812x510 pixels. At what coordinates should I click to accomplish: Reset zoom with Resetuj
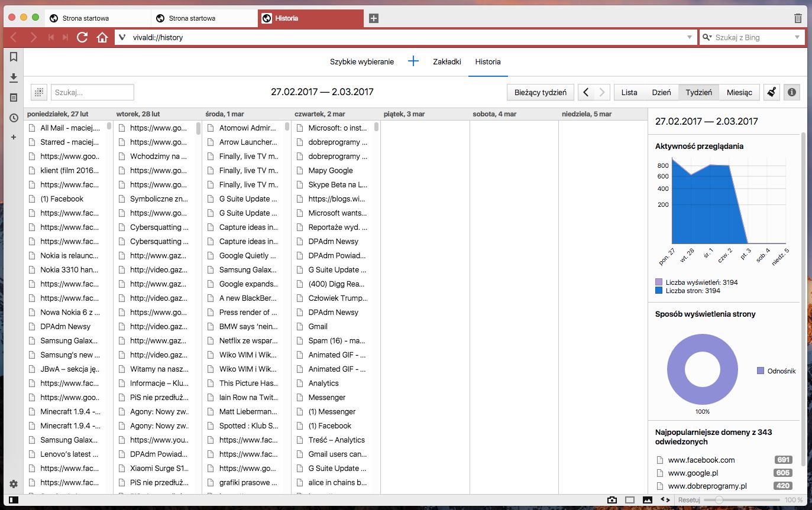[688, 500]
